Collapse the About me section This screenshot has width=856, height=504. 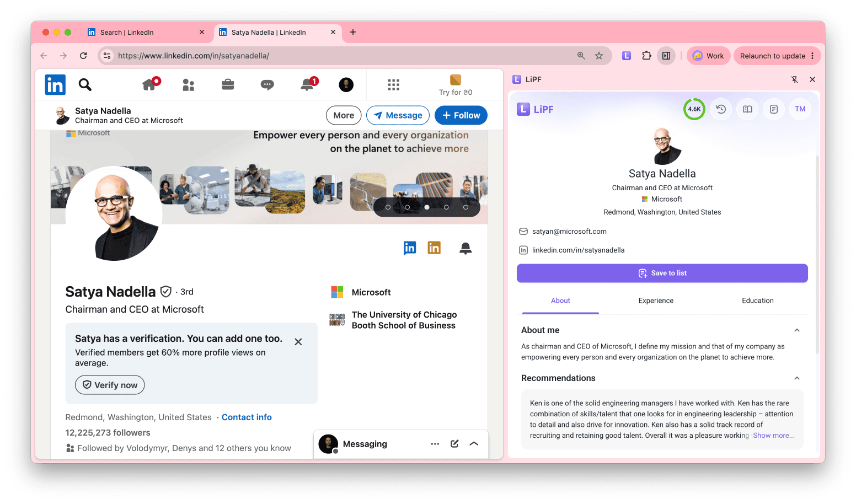(x=797, y=330)
